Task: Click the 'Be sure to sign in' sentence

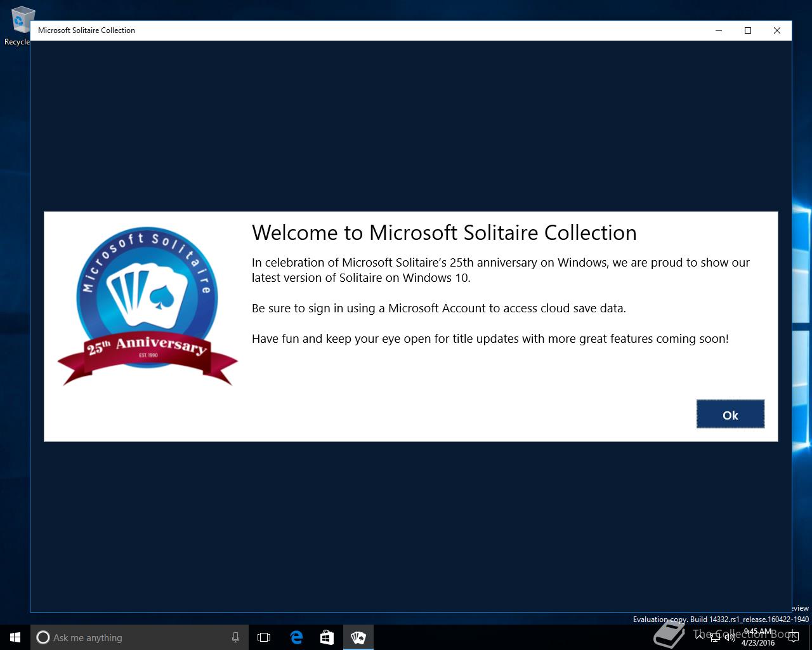Action: pyautogui.click(x=439, y=308)
